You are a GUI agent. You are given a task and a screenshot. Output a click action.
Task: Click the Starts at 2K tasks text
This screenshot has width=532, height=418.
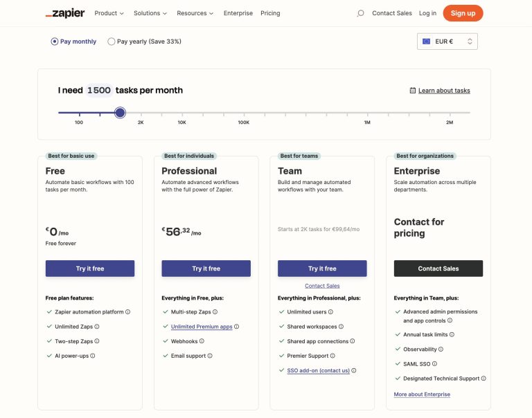click(319, 229)
